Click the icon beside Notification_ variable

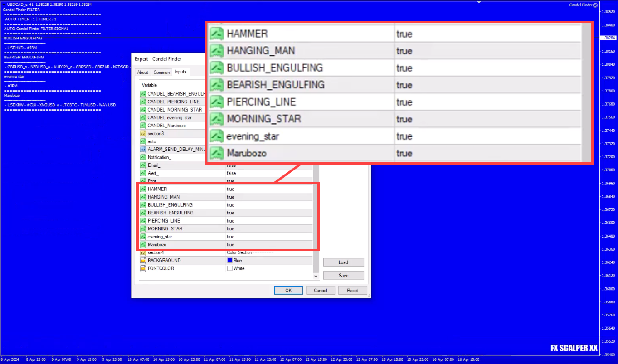click(143, 157)
